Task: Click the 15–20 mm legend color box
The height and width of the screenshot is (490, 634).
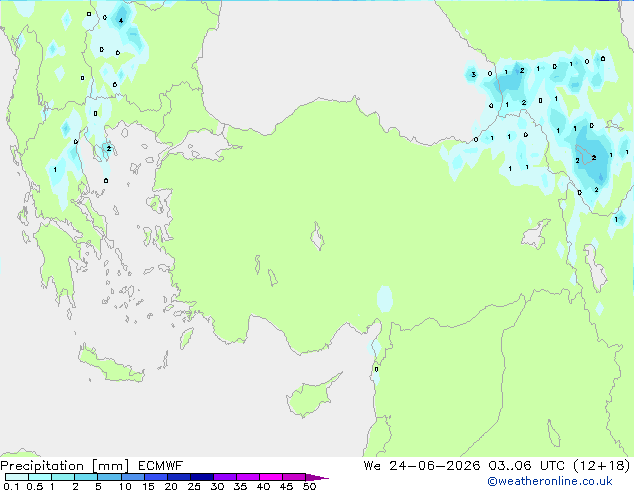Action: tap(156, 477)
